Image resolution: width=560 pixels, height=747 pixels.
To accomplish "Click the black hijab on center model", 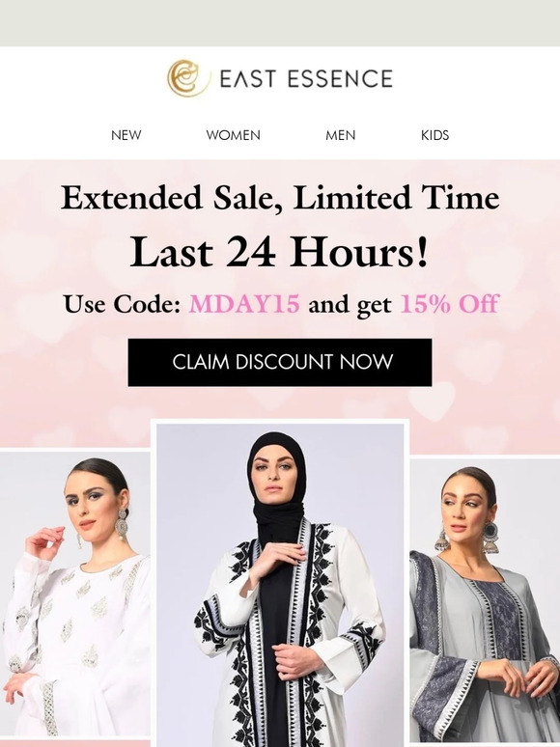I will pyautogui.click(x=277, y=482).
